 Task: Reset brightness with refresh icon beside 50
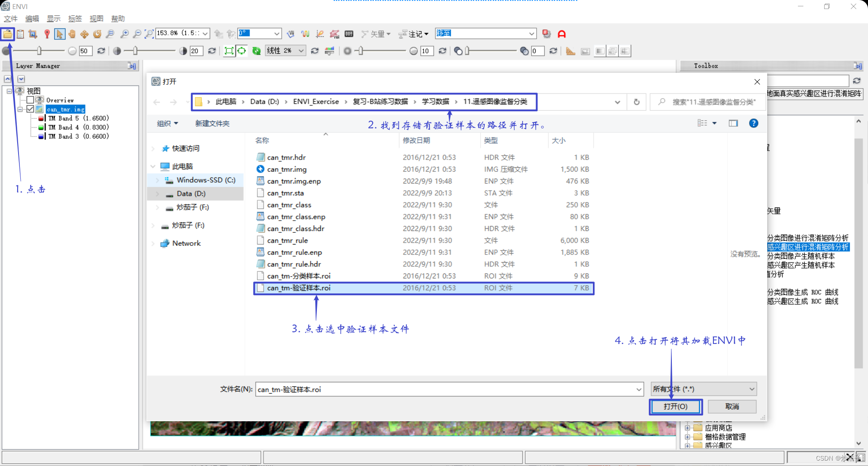(101, 51)
